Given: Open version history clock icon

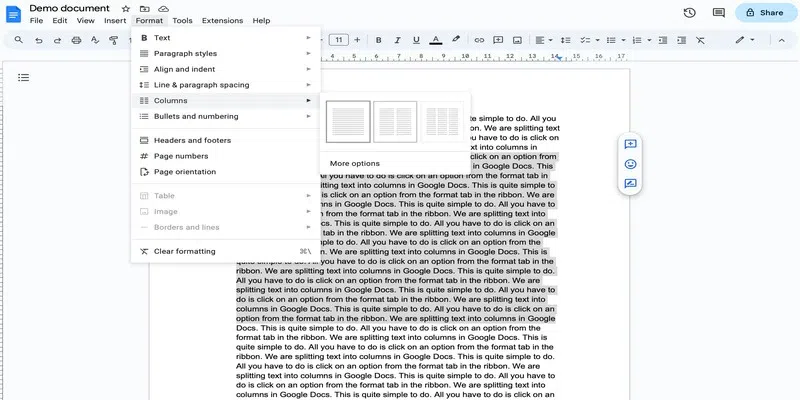Looking at the screenshot, I should pyautogui.click(x=689, y=13).
